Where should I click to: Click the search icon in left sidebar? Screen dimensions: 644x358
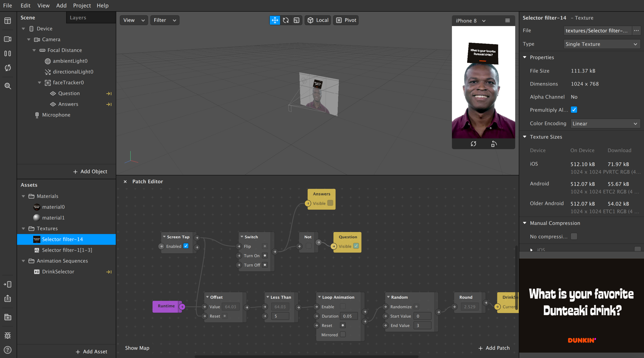8,86
